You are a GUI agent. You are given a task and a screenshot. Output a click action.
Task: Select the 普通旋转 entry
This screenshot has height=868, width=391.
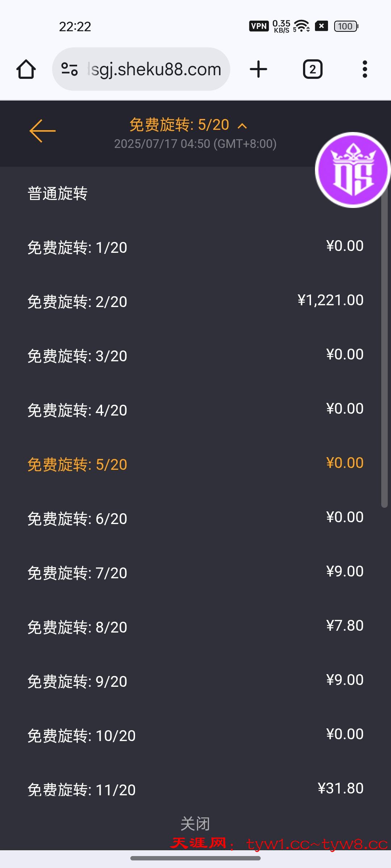pos(58,193)
